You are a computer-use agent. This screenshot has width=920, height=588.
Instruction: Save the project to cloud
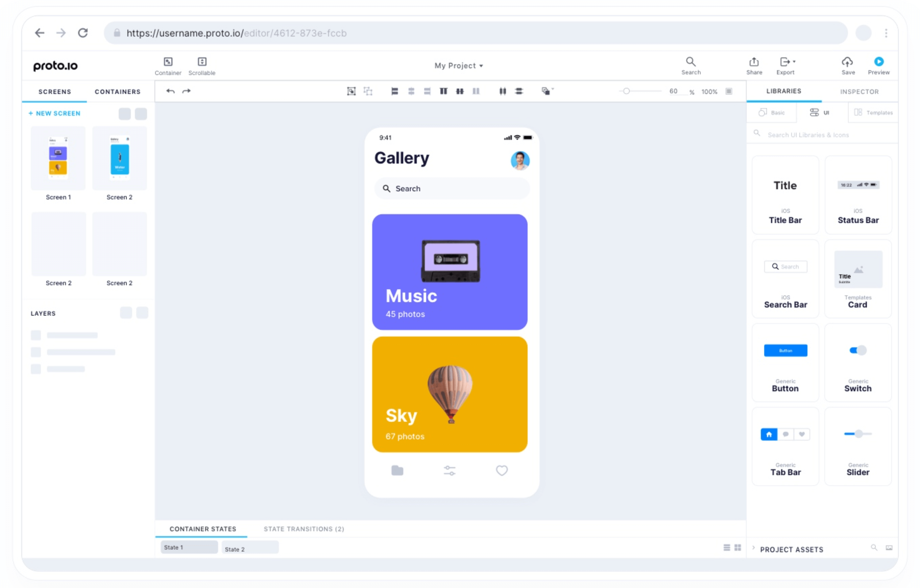pos(847,66)
